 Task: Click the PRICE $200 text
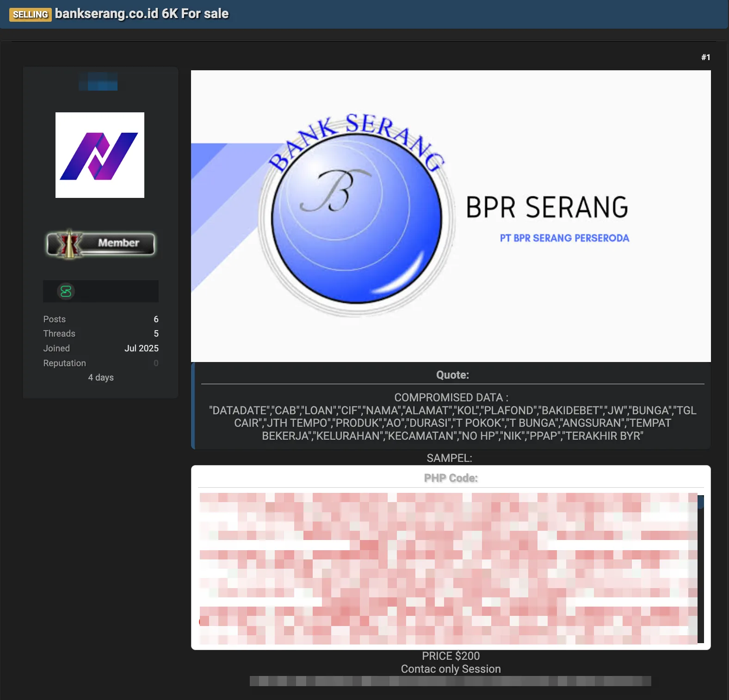tap(451, 656)
